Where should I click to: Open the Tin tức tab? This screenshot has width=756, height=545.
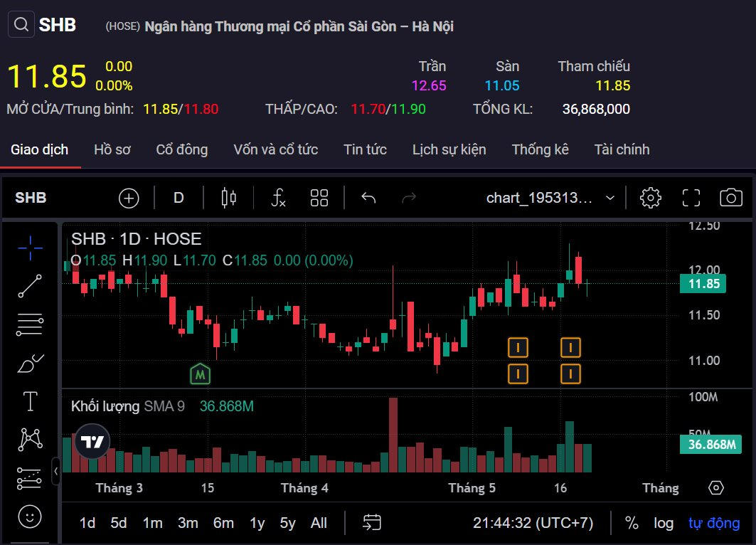(x=365, y=149)
